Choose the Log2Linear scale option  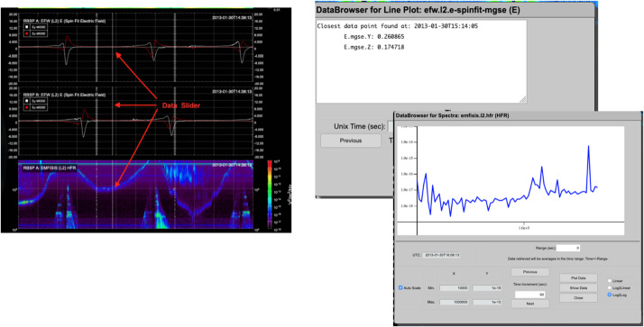click(x=610, y=288)
